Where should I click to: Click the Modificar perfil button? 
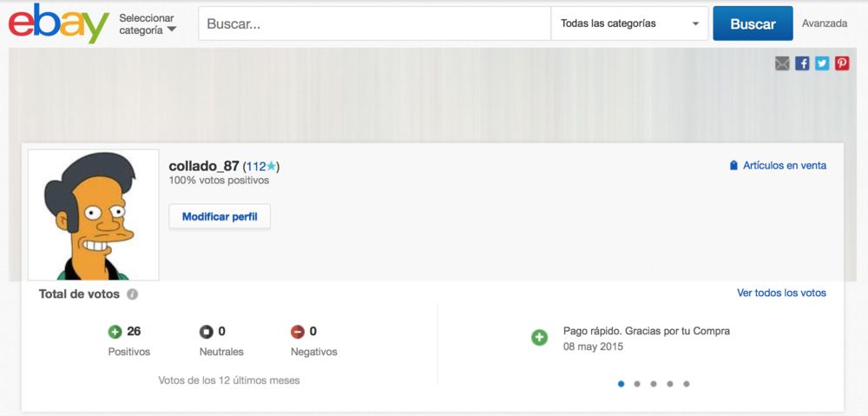(220, 216)
